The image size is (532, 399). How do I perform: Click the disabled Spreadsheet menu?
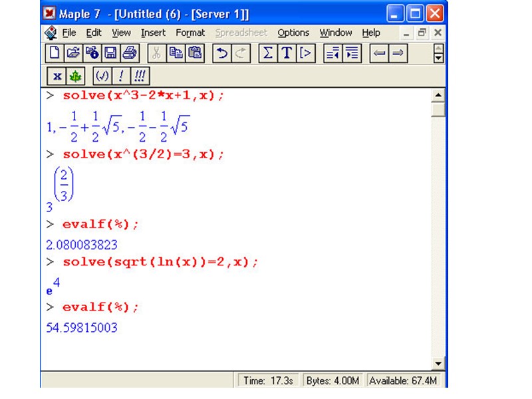tap(241, 33)
